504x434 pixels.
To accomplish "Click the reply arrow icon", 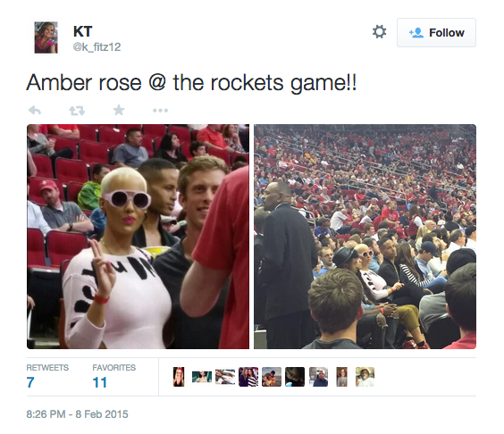I will 35,111.
